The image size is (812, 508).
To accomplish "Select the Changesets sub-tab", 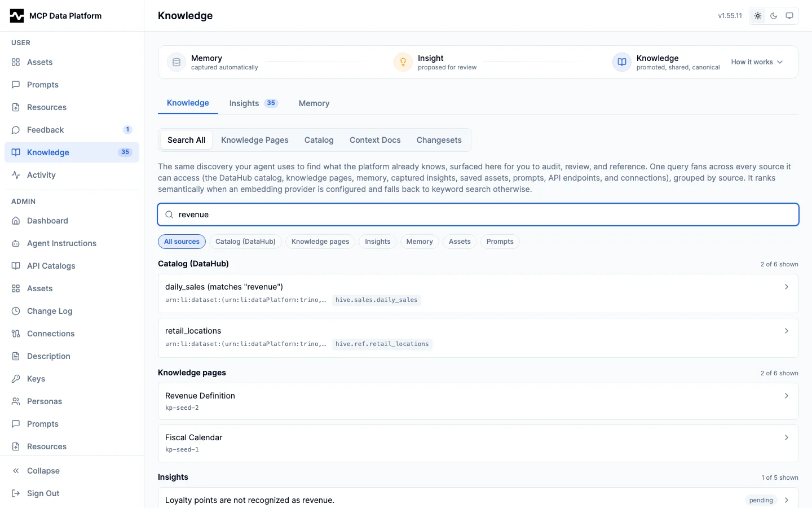I will click(x=439, y=140).
